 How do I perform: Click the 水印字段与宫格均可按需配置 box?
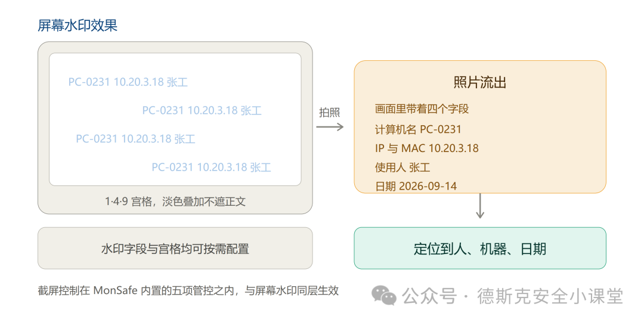[x=175, y=248]
